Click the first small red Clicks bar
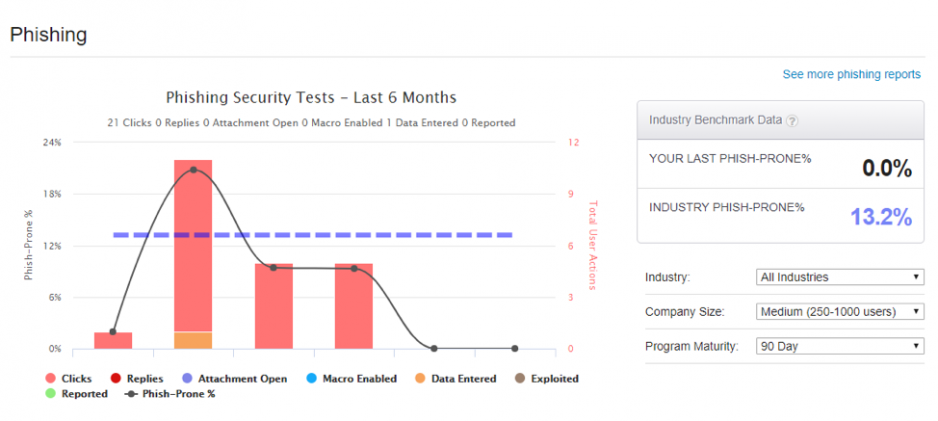The width and height of the screenshot is (938, 421). coord(113,341)
